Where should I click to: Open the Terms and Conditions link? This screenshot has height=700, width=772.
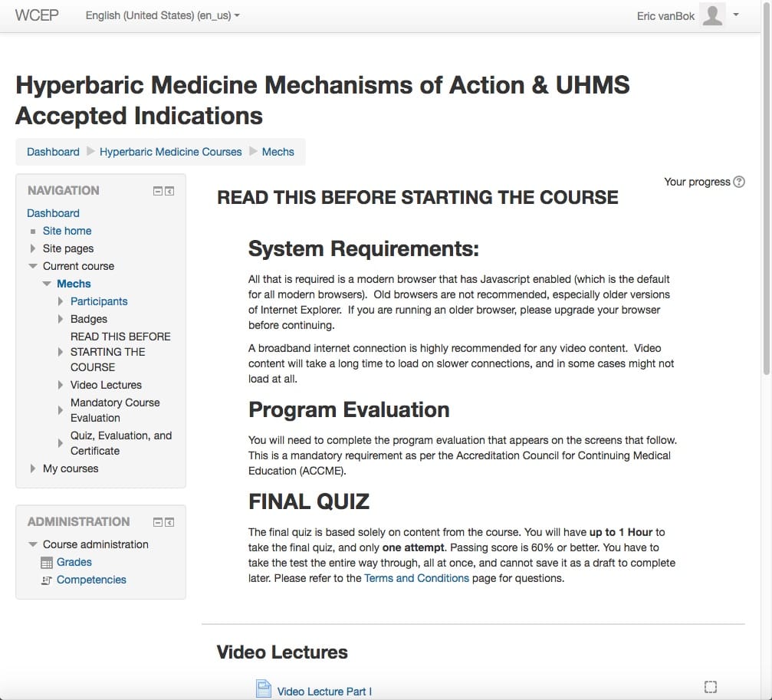click(x=416, y=578)
